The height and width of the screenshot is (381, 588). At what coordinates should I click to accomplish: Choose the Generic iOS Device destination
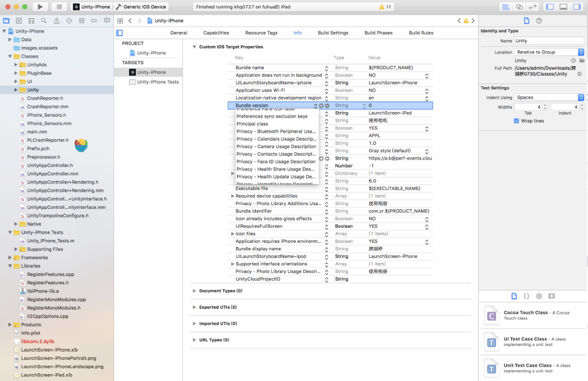pos(141,7)
